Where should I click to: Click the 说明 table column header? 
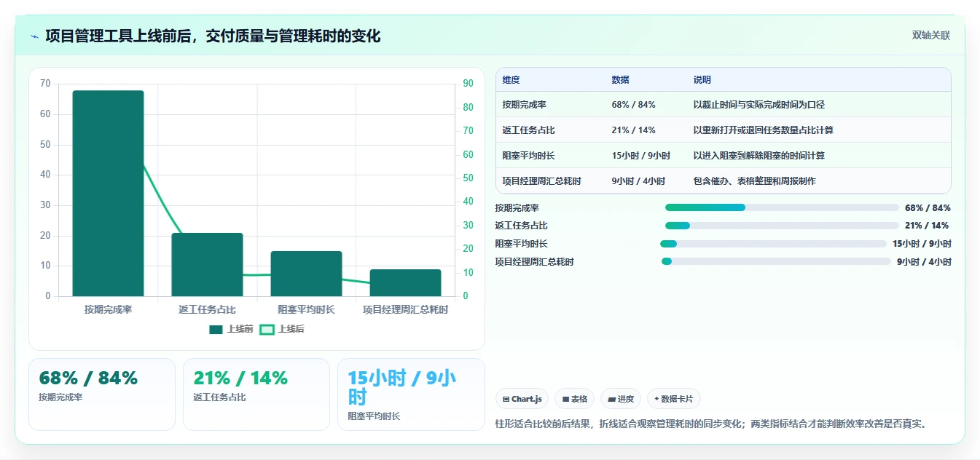[702, 80]
